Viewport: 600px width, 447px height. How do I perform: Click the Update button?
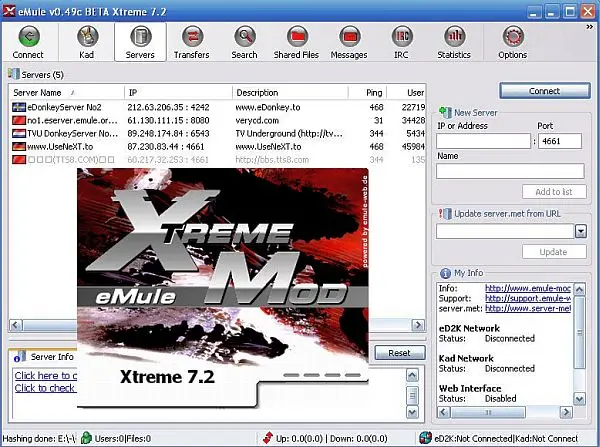554,252
